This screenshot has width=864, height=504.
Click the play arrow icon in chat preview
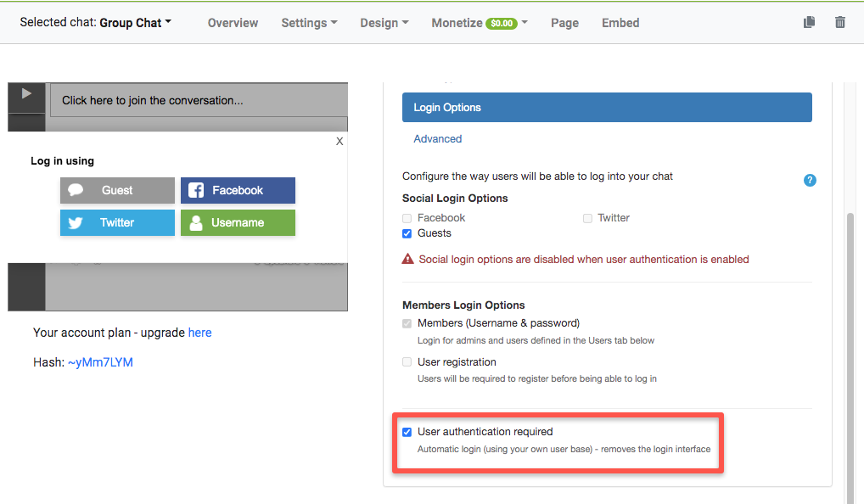click(x=26, y=94)
